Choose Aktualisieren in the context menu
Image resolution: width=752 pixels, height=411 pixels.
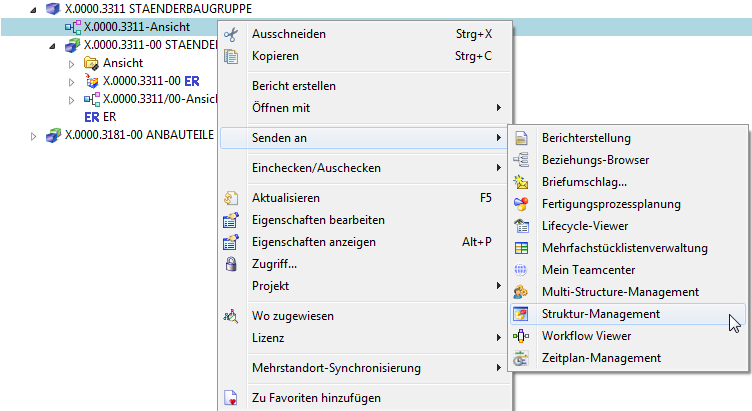[x=285, y=198]
